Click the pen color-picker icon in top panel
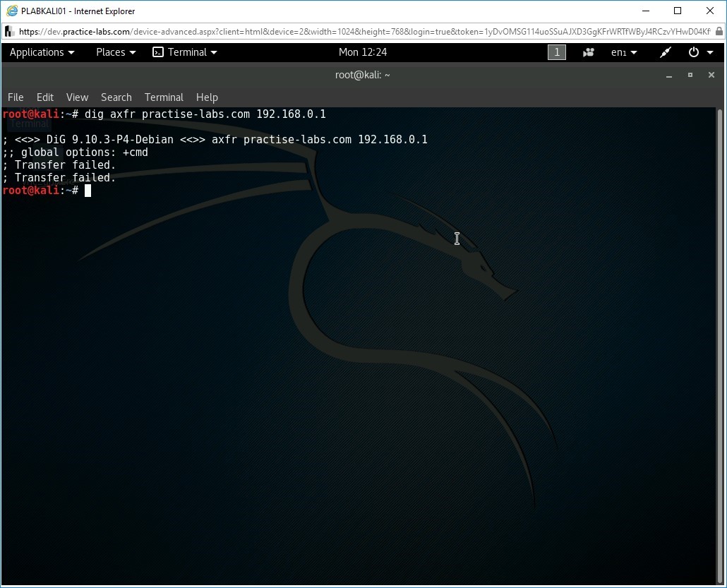 (665, 52)
